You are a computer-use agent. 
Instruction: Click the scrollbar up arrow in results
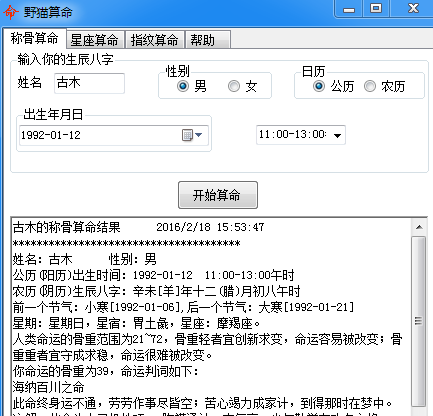pyautogui.click(x=419, y=227)
